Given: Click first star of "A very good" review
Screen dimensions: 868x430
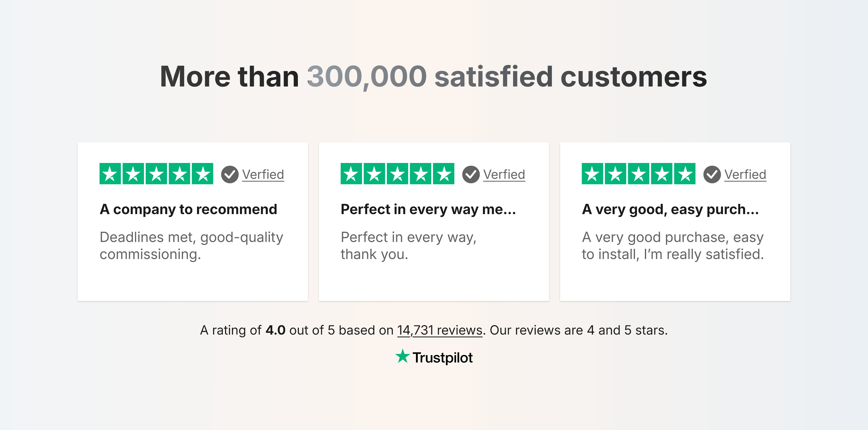Looking at the screenshot, I should coord(592,174).
